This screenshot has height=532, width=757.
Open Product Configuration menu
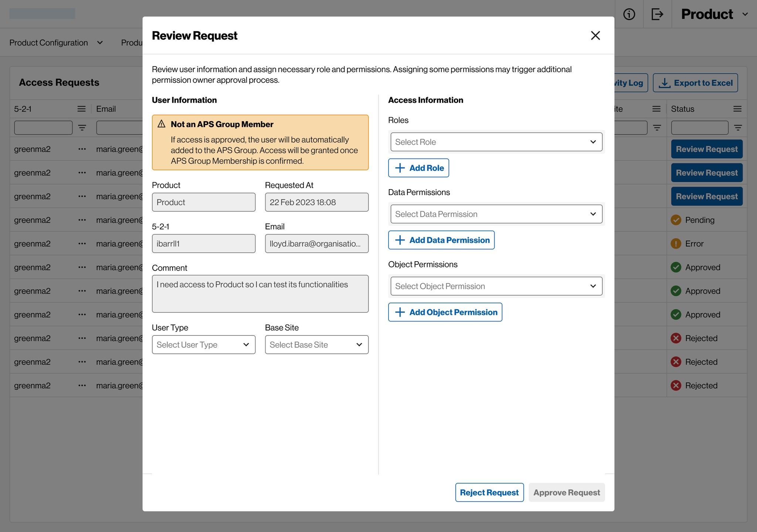(56, 43)
